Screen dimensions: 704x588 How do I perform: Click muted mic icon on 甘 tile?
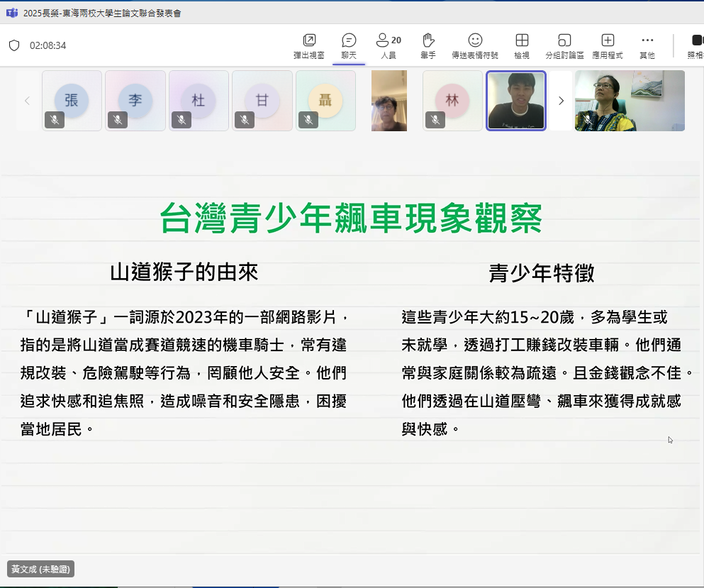click(245, 120)
